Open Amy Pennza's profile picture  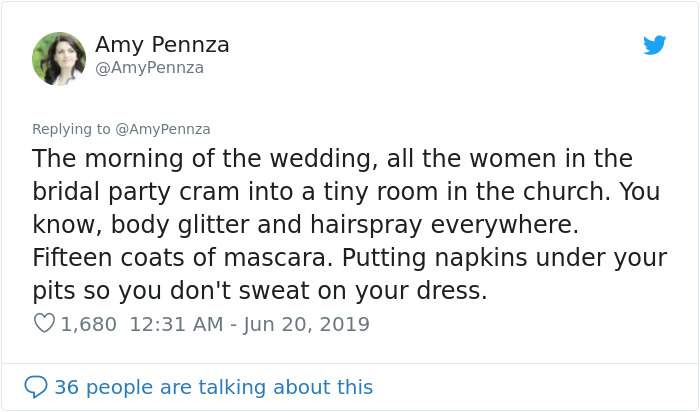pyautogui.click(x=59, y=58)
